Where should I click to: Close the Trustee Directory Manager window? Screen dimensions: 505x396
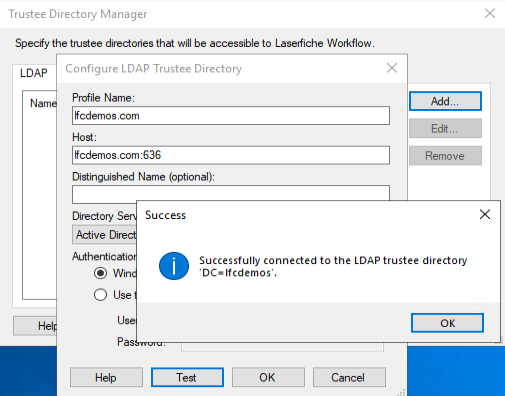tap(490, 14)
